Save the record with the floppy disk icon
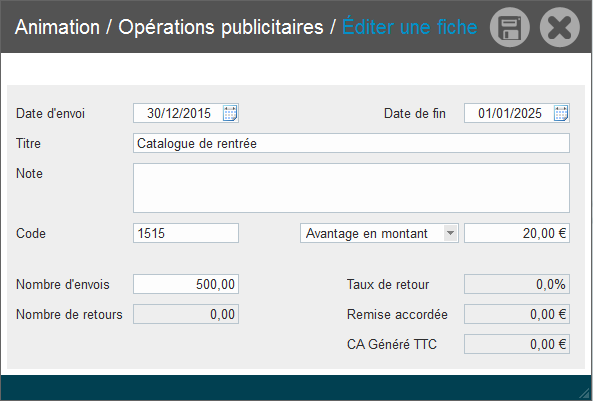Image resolution: width=593 pixels, height=401 pixels. click(510, 27)
